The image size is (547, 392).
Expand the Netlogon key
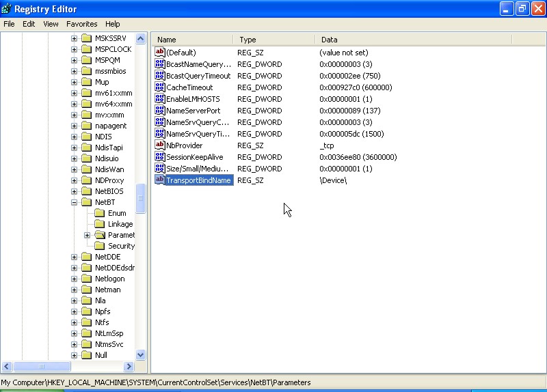pyautogui.click(x=74, y=279)
